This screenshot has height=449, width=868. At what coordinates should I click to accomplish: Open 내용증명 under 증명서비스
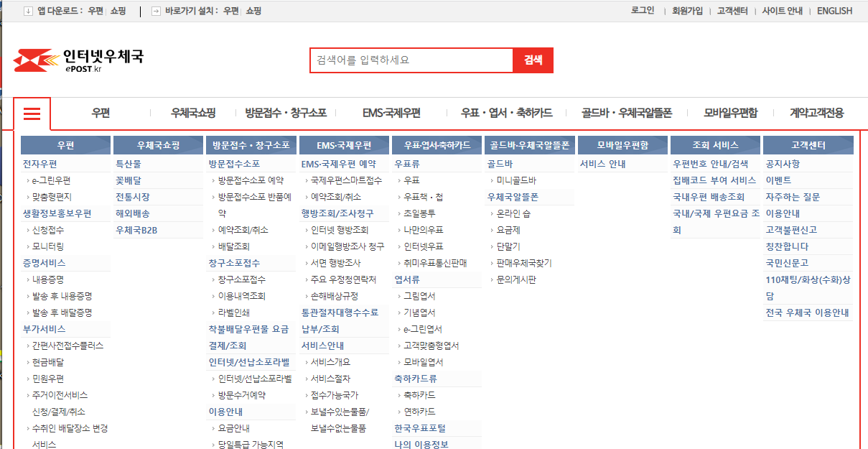coord(47,279)
